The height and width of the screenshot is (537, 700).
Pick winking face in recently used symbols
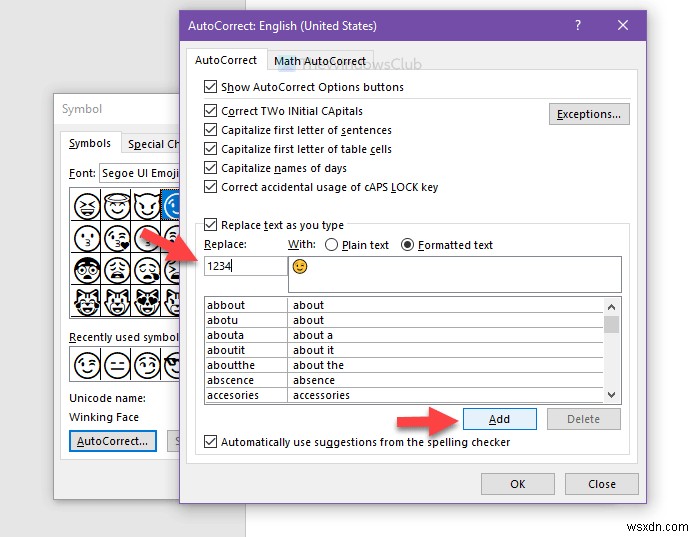[87, 365]
